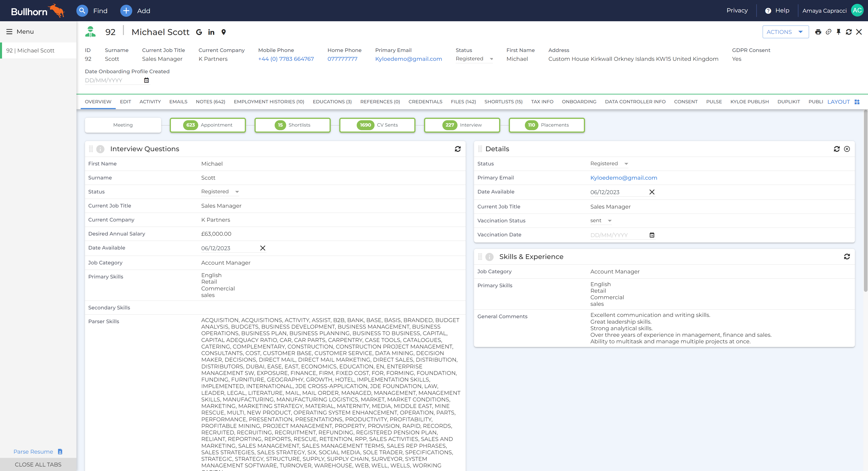Viewport: 868px width, 471px height.
Task: Open Status dropdown in Details card
Action: (609, 164)
